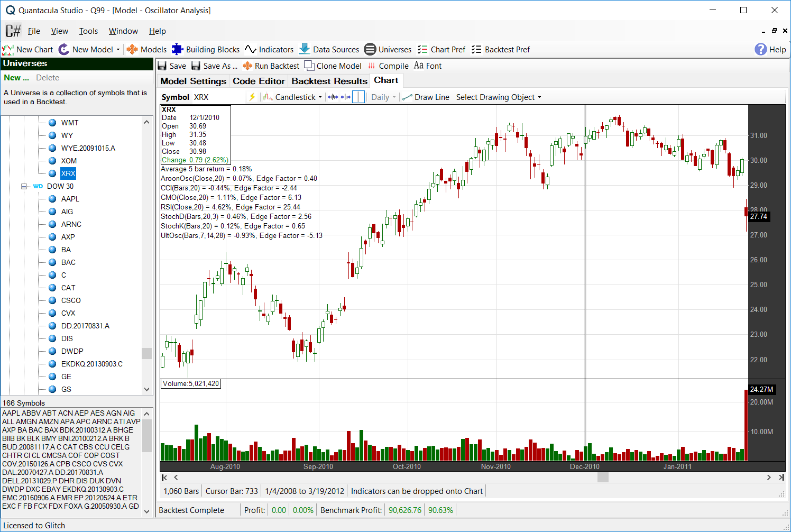Select the CSCO symbol in the tree

tap(71, 300)
